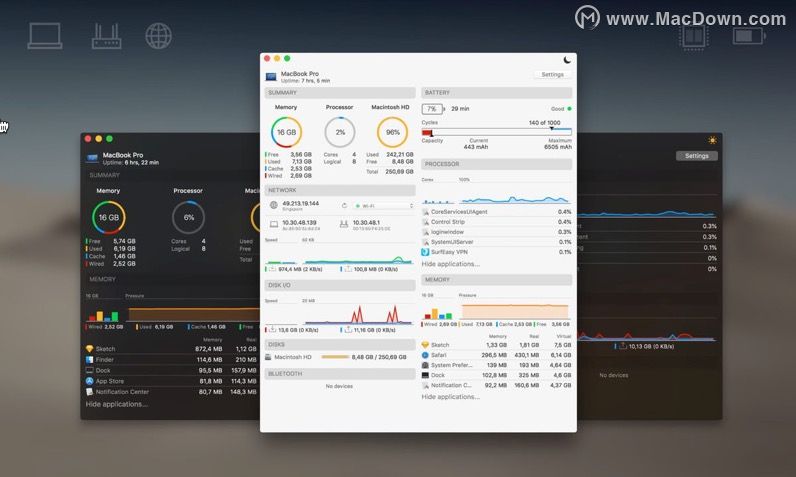796x477 pixels.
Task: Click the laptop icon beside 10.30.48.139
Action: (x=274, y=224)
